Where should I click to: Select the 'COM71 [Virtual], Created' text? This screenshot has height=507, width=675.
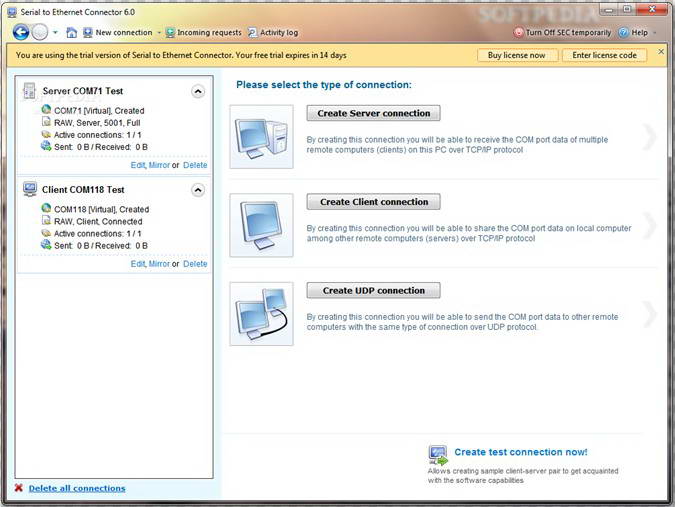pyautogui.click(x=99, y=111)
